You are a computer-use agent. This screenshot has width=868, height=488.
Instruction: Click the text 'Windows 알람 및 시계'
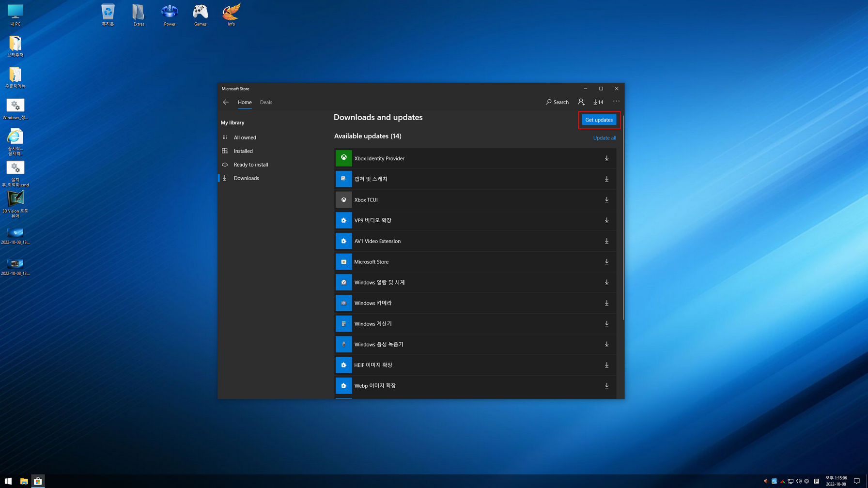point(379,282)
